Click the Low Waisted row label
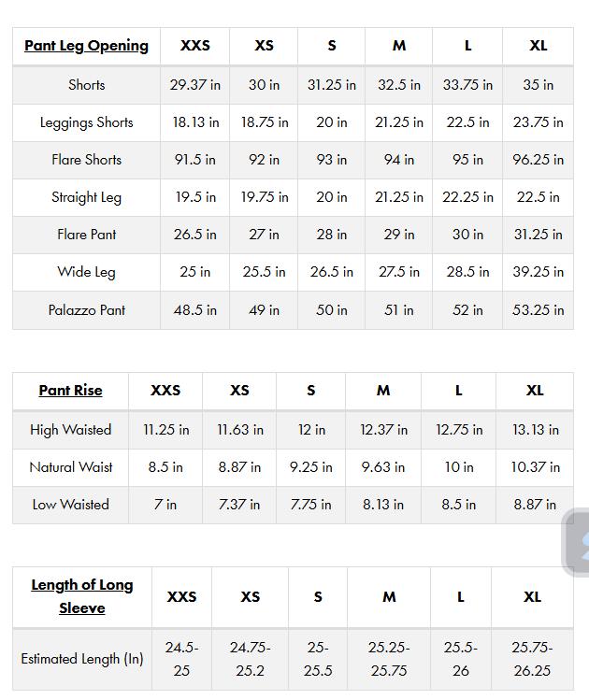The width and height of the screenshot is (589, 700). tap(70, 505)
